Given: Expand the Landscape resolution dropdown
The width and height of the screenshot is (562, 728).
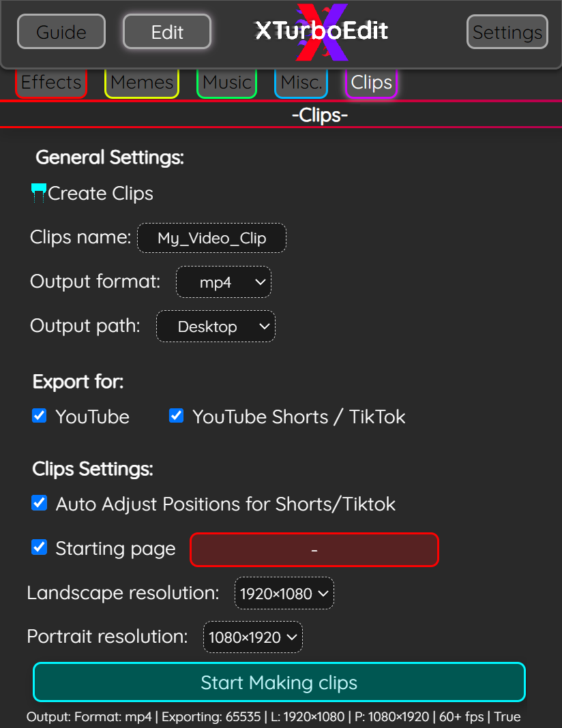Looking at the screenshot, I should click(x=284, y=593).
